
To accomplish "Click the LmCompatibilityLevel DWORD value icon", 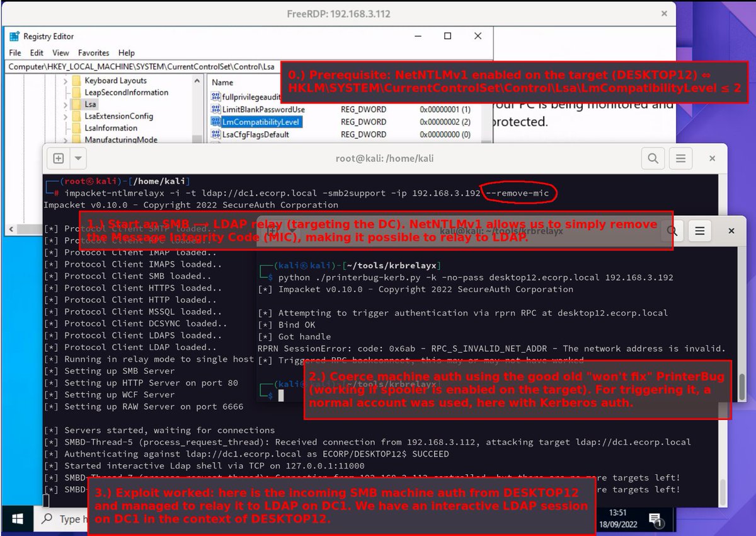I will pos(215,122).
